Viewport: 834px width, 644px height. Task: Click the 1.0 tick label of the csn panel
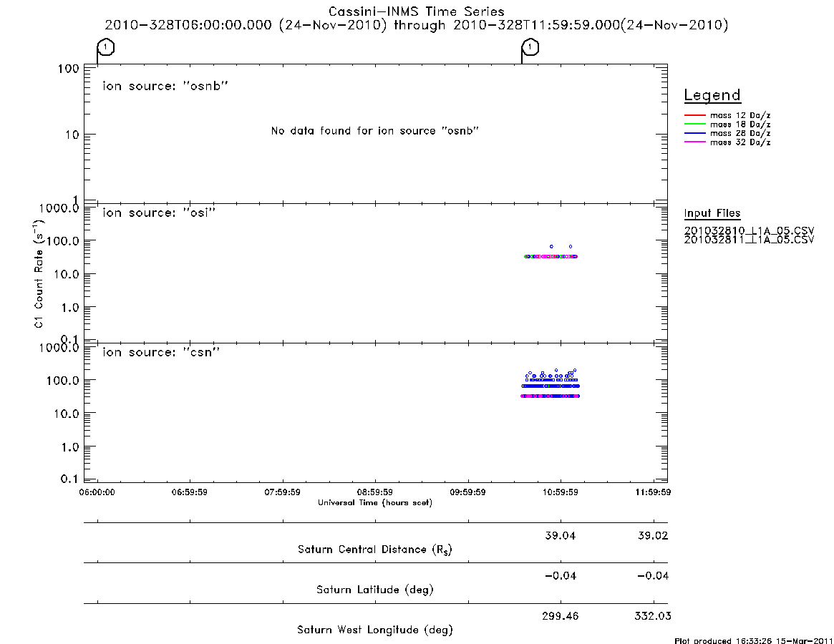pos(69,447)
